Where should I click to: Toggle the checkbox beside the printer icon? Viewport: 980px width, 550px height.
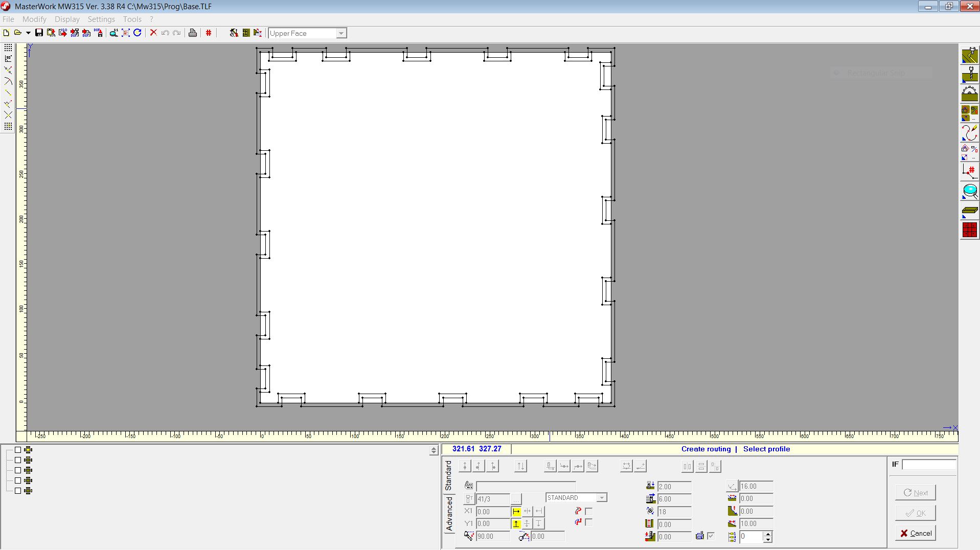point(711,536)
